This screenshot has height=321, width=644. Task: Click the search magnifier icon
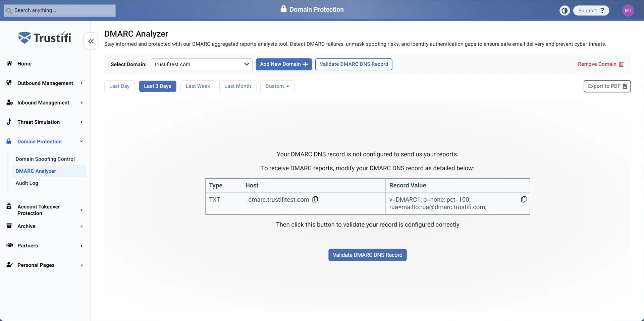point(9,11)
